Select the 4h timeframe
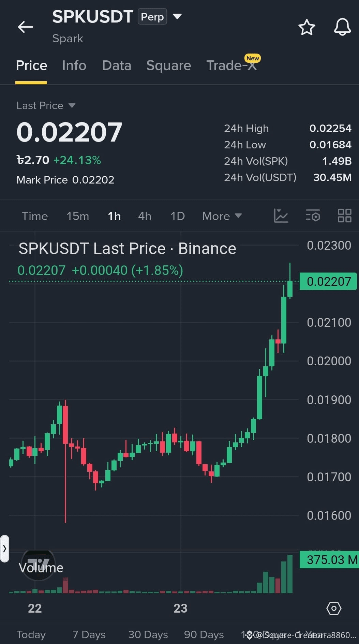359x644 pixels. (145, 216)
